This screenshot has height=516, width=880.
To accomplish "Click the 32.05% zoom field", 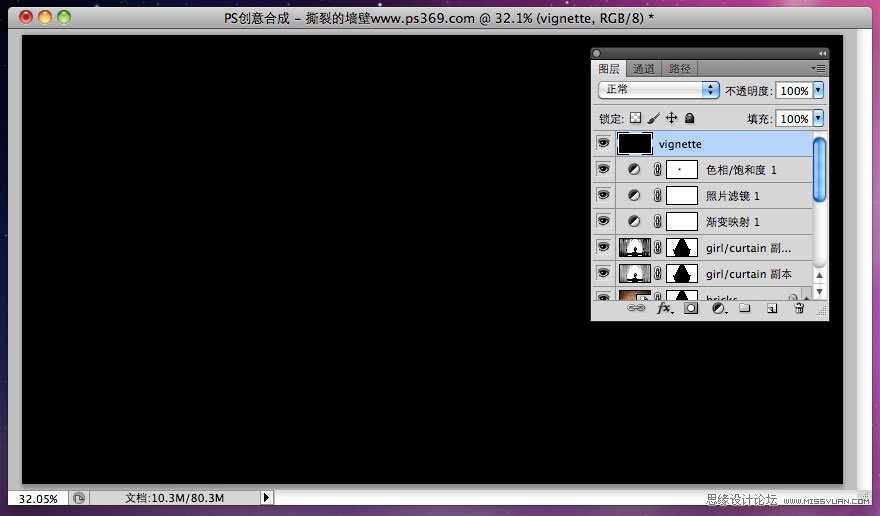I will pyautogui.click(x=38, y=498).
